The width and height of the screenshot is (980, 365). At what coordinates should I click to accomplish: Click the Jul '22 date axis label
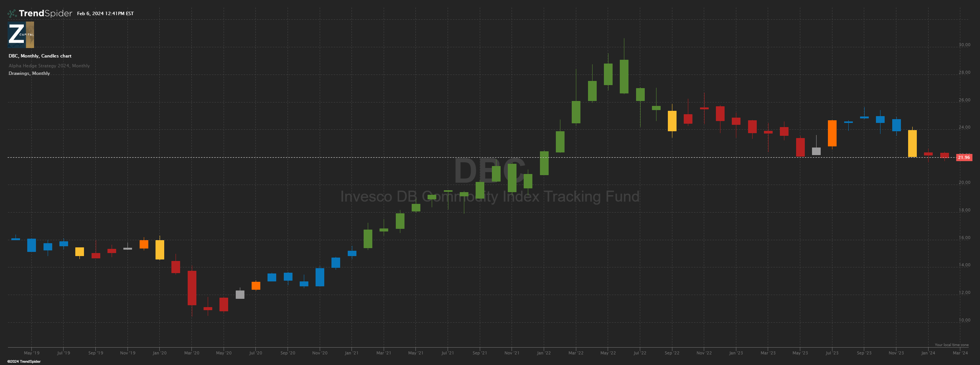point(640,353)
